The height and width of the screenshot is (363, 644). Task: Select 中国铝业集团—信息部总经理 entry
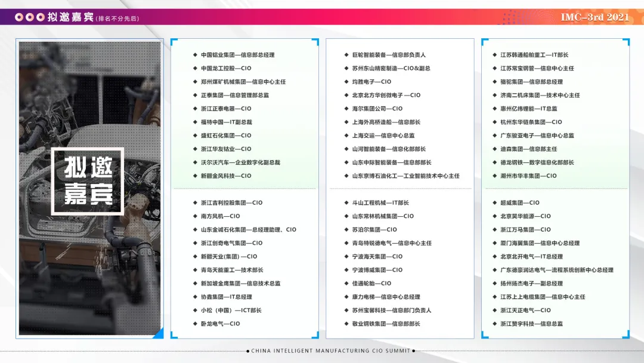pos(237,55)
